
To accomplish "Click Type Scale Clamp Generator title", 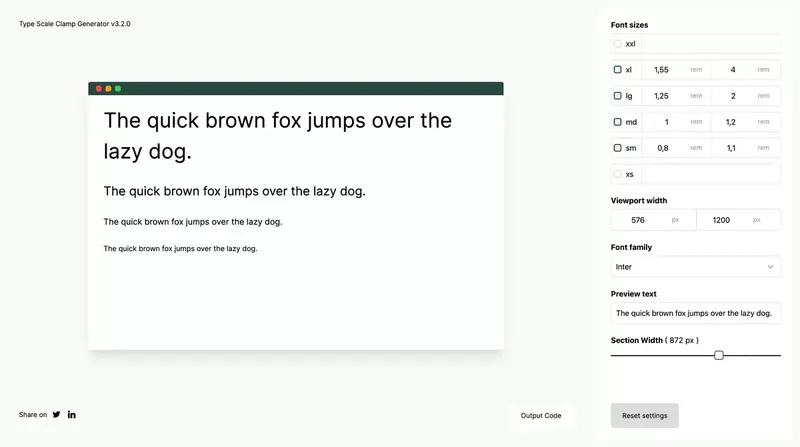I will 74,24.
